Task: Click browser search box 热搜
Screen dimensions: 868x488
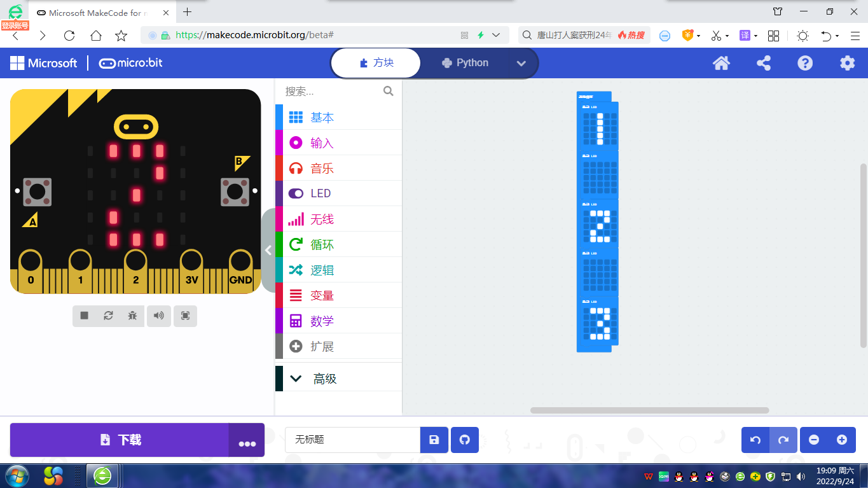Action: (x=584, y=35)
